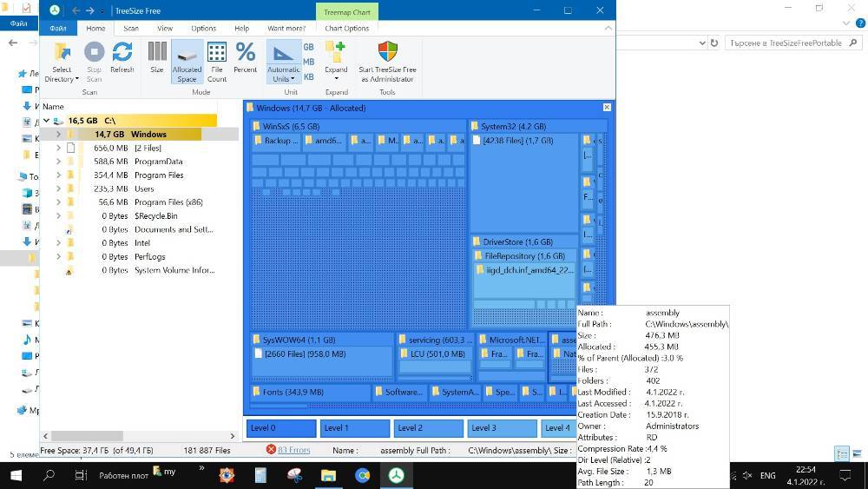
Task: Click the Level 3 legend swatch
Action: click(502, 428)
